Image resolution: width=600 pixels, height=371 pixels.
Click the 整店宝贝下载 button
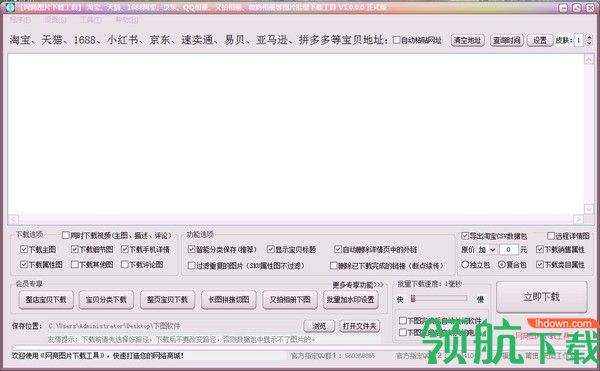pos(46,299)
